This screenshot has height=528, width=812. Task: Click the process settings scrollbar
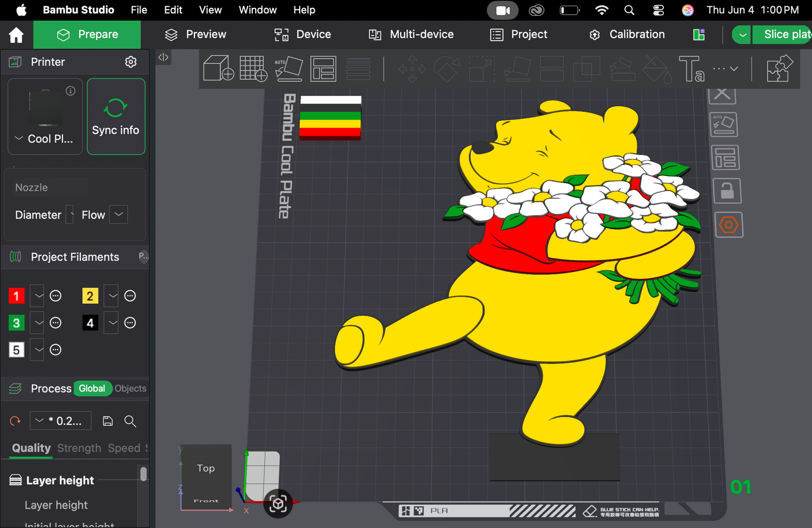point(143,474)
